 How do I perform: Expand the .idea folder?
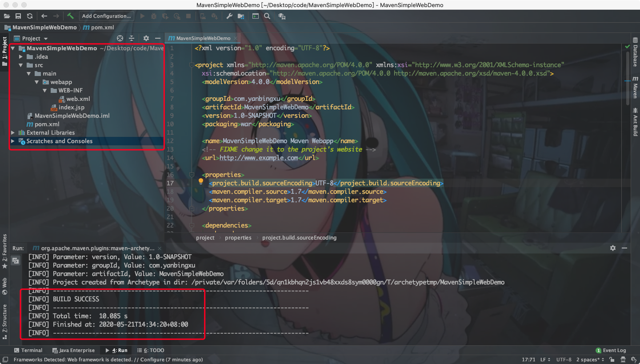pyautogui.click(x=21, y=57)
